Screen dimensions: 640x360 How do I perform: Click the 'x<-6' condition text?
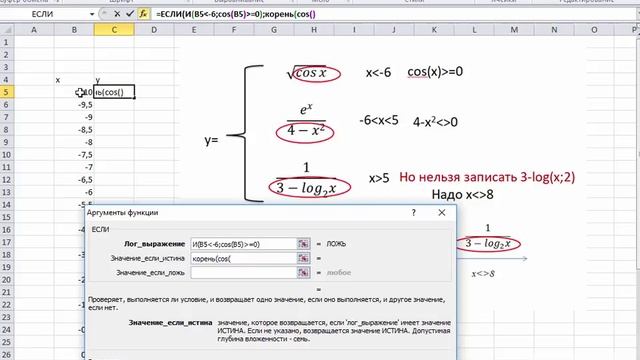click(x=378, y=73)
